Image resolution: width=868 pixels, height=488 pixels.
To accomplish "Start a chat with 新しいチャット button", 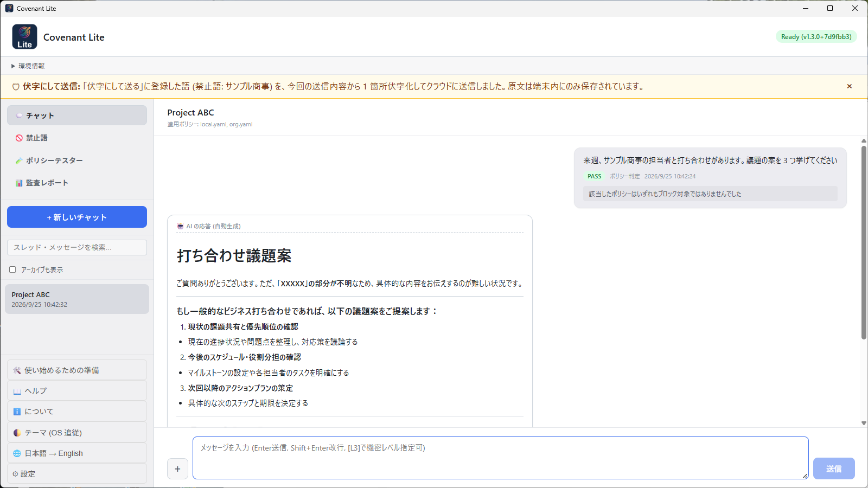I will tap(77, 217).
